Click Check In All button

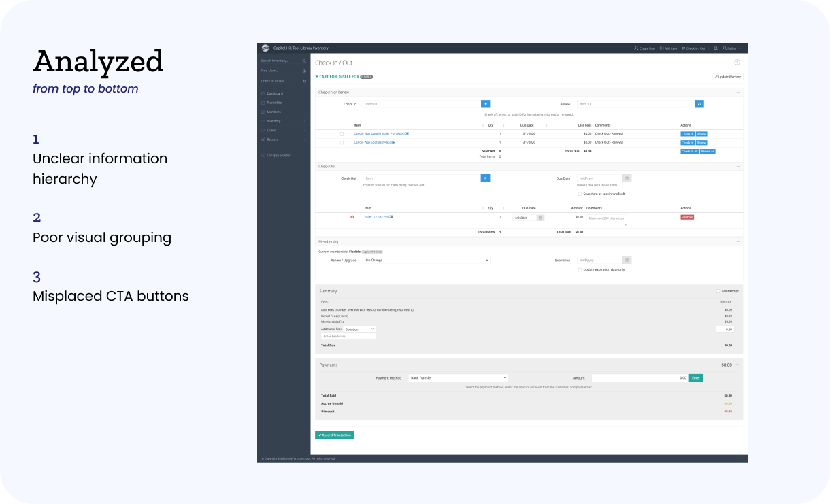coord(689,151)
